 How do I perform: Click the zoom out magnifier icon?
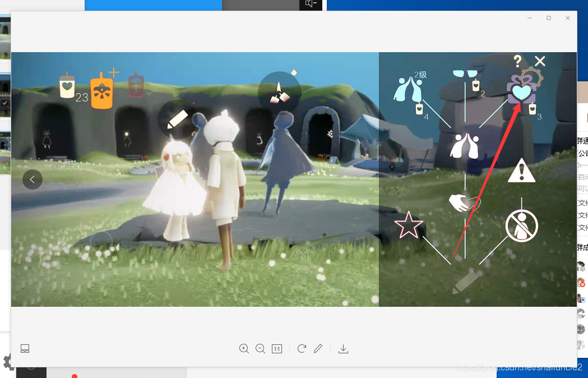260,349
